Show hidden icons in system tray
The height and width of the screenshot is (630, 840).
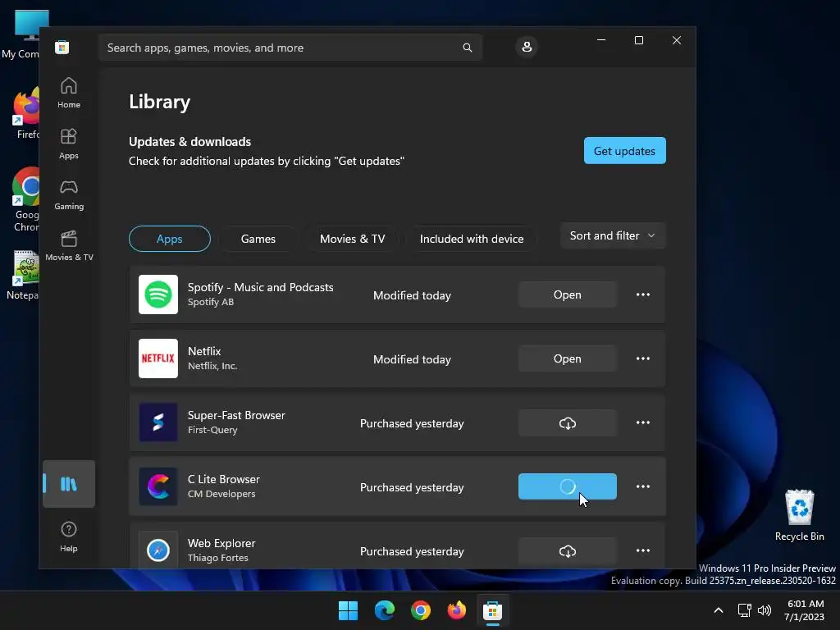[x=719, y=610]
